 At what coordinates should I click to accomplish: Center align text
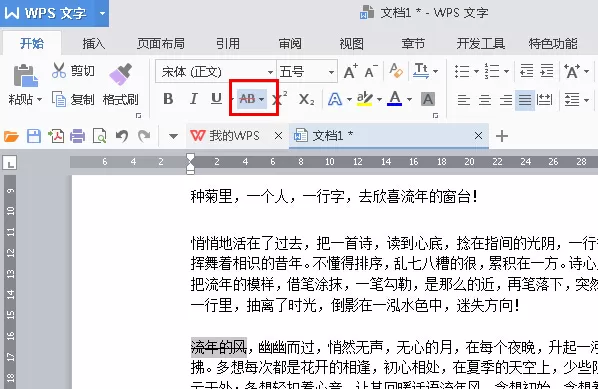point(485,100)
